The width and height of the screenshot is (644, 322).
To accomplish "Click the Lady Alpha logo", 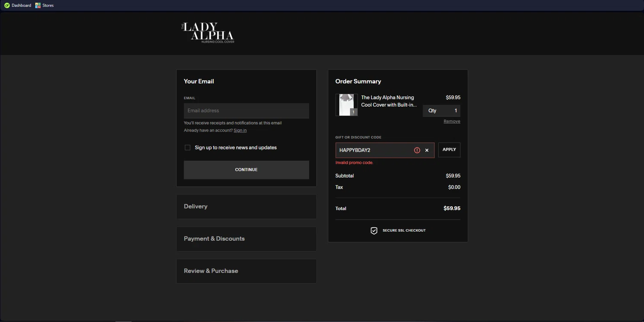I will (208, 33).
